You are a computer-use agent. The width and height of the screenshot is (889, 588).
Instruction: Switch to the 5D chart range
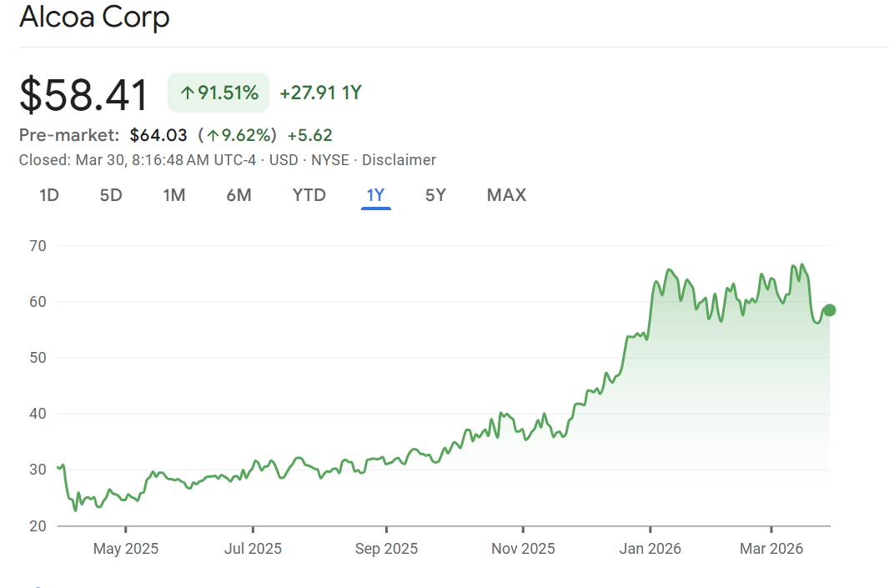(x=111, y=195)
